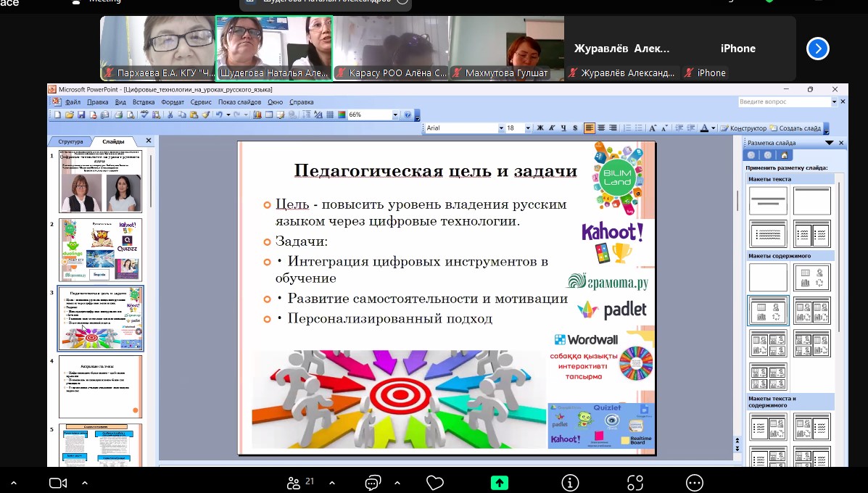Click the Save icon in PowerPoint toolbar
The image size is (868, 493).
point(81,115)
